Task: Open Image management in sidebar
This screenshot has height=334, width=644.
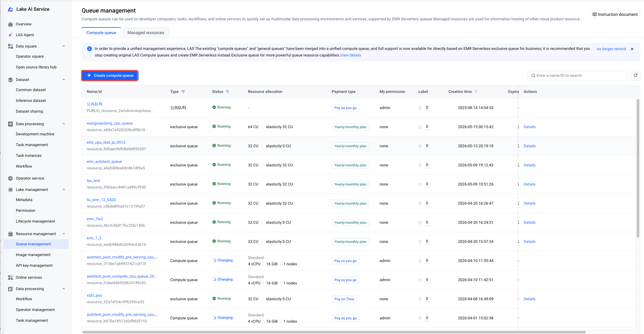Action: click(x=33, y=255)
